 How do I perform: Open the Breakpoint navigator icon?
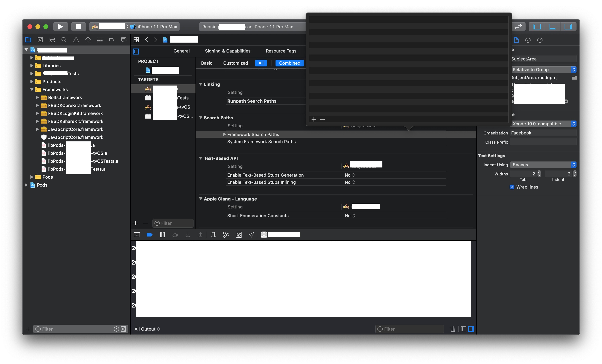(112, 40)
